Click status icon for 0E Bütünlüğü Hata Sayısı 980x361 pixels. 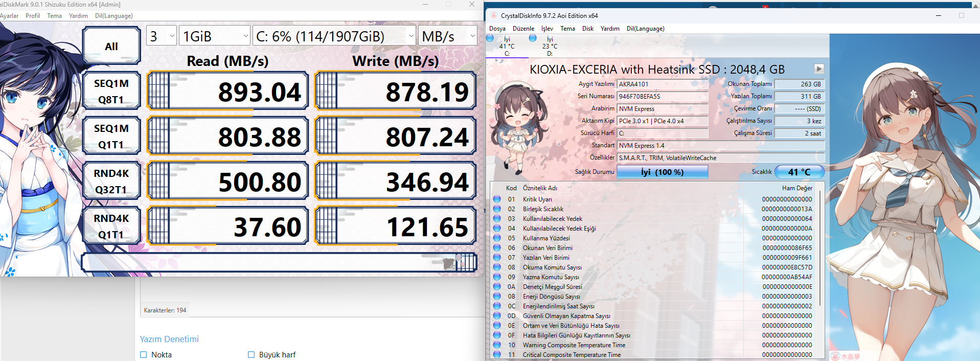(x=497, y=325)
